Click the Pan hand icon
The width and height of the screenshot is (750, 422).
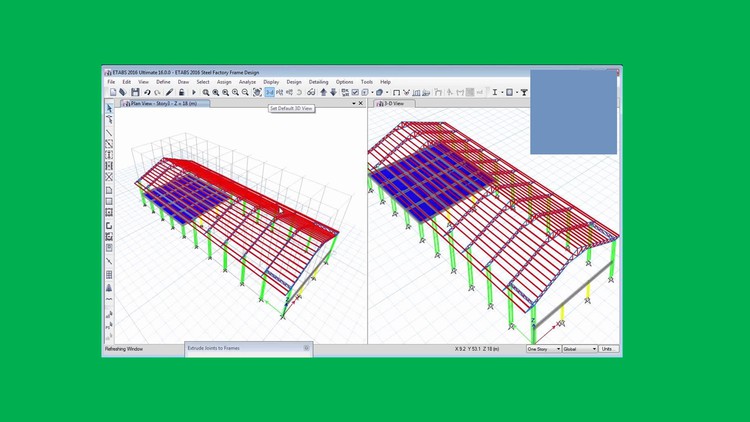point(257,92)
